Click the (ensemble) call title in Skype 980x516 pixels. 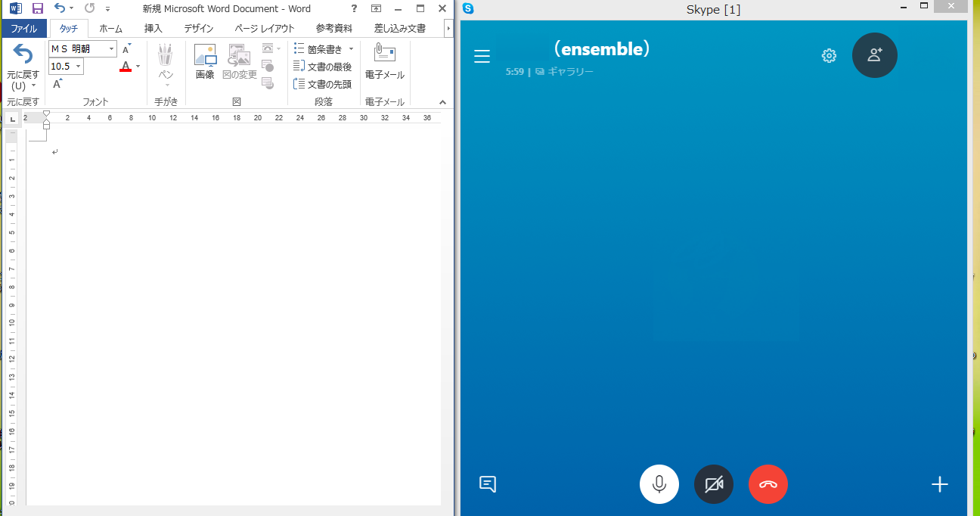pyautogui.click(x=601, y=49)
